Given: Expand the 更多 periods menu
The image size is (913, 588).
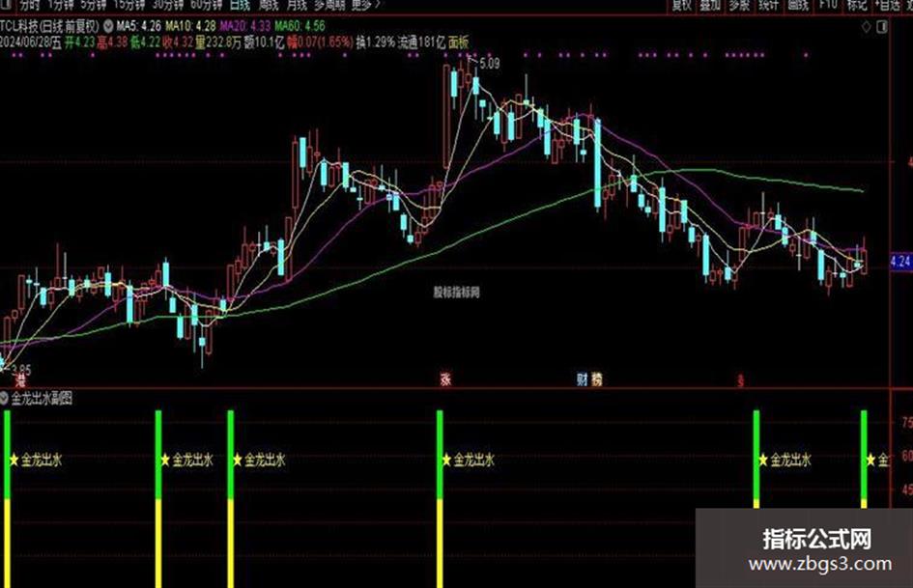Looking at the screenshot, I should click(x=365, y=5).
